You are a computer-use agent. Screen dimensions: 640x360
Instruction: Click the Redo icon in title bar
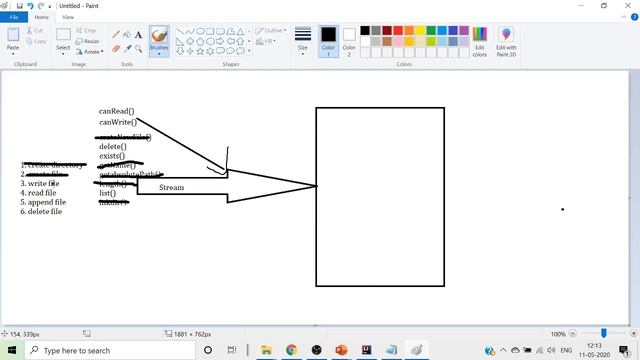click(41, 6)
